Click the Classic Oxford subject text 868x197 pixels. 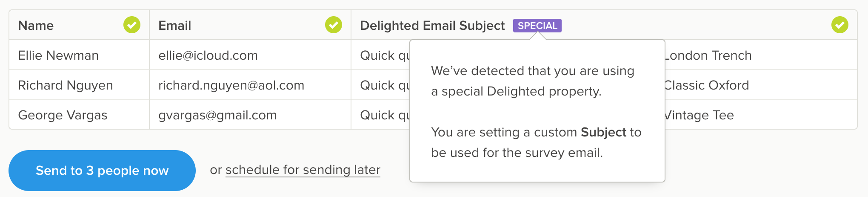tap(707, 85)
